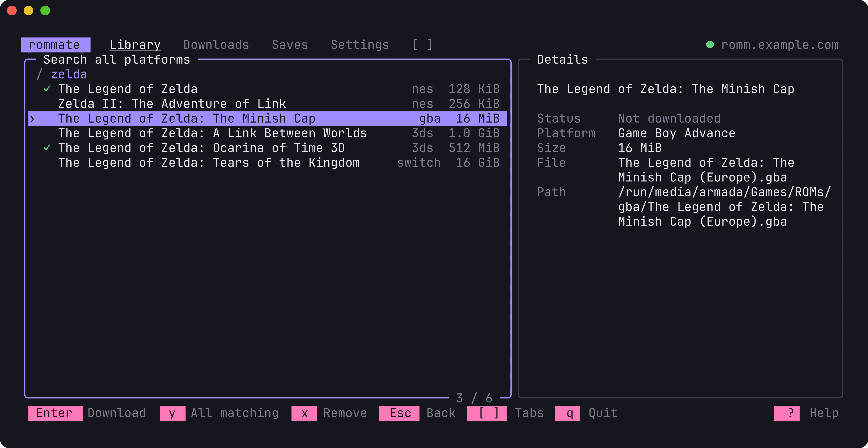Click the rommate app label
This screenshot has height=448, width=868.
(56, 45)
